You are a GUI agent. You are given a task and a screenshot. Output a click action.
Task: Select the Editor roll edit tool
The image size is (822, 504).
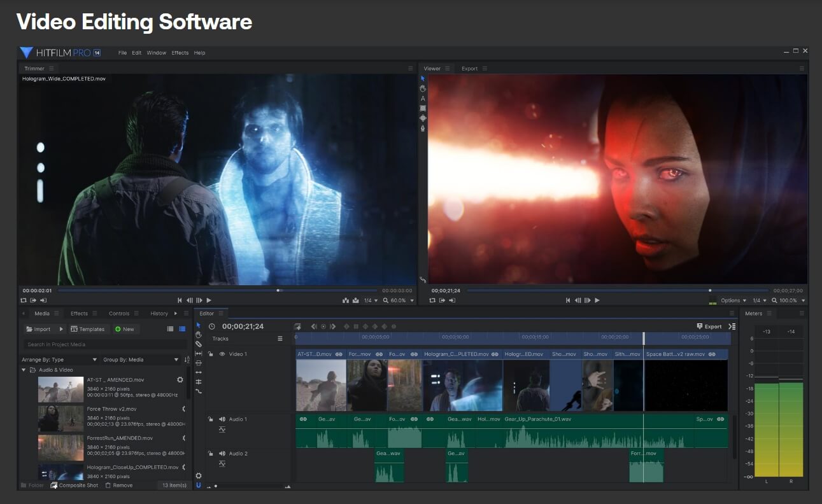[x=199, y=382]
